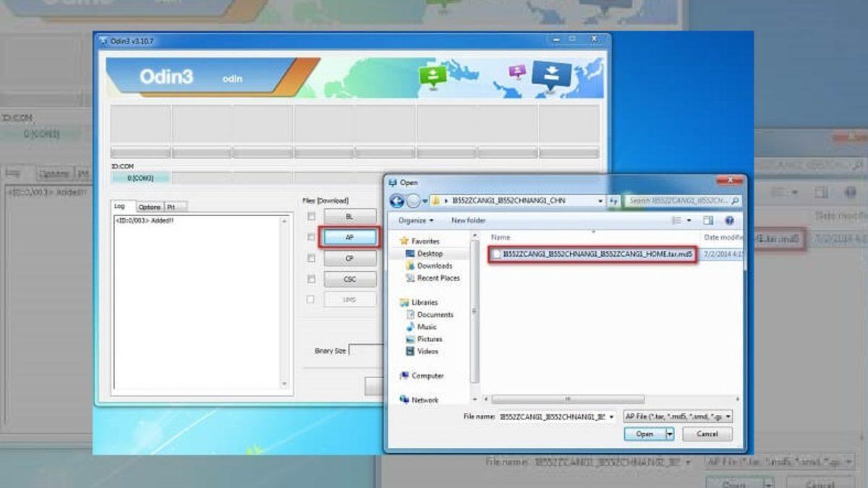
Task: Tick the checkbox next to AP
Action: coord(311,237)
